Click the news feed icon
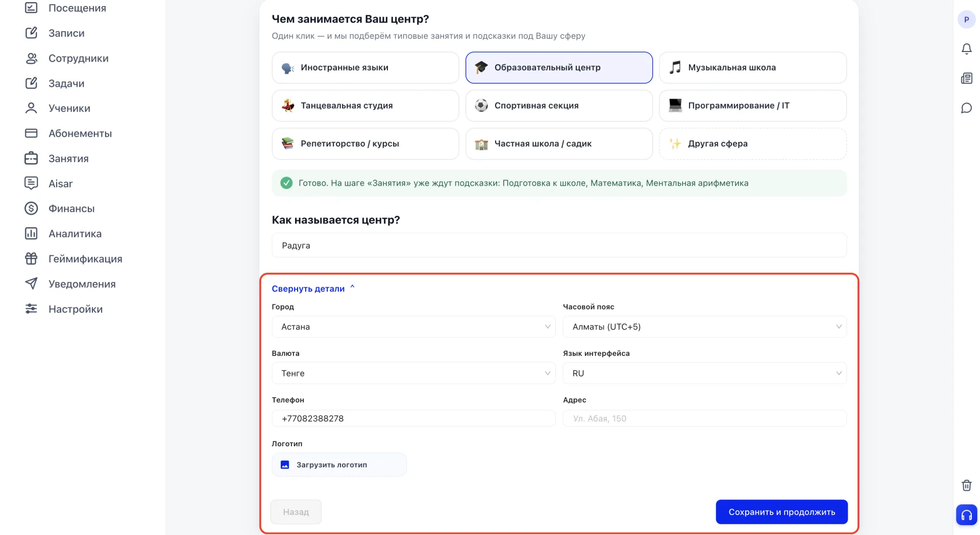The image size is (980, 535). click(x=966, y=79)
